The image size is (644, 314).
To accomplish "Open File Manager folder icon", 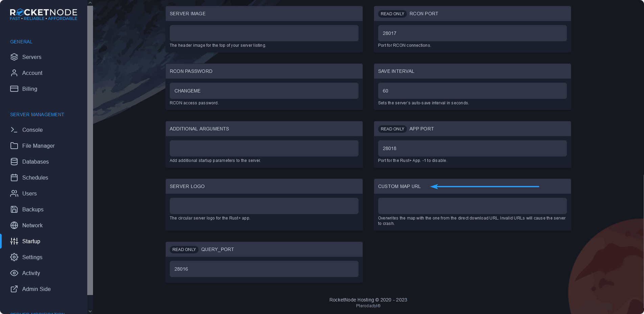I will coord(14,146).
